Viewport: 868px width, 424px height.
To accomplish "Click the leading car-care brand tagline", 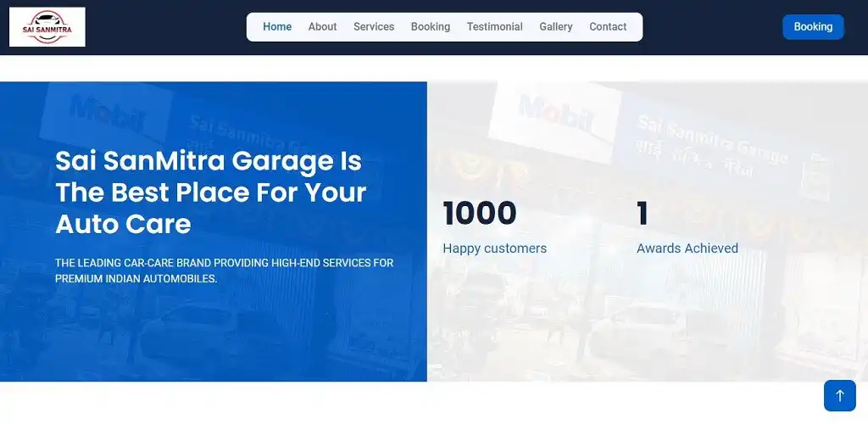I will [224, 271].
